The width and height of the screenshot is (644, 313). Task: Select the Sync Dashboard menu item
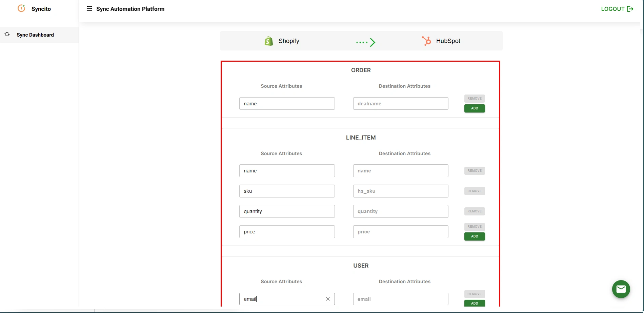coord(35,35)
